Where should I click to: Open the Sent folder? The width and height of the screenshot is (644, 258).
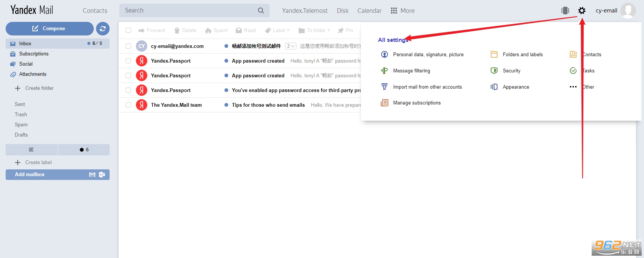[x=20, y=104]
